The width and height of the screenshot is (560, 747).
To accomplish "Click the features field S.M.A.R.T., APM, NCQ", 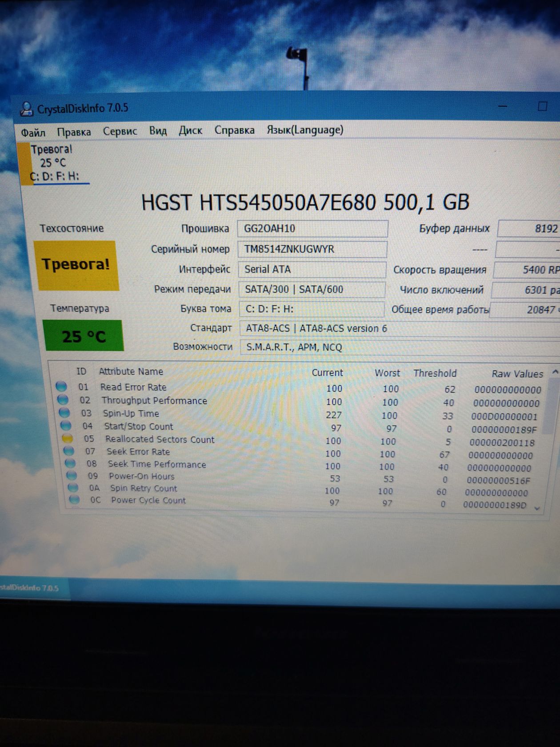I will tap(400, 347).
